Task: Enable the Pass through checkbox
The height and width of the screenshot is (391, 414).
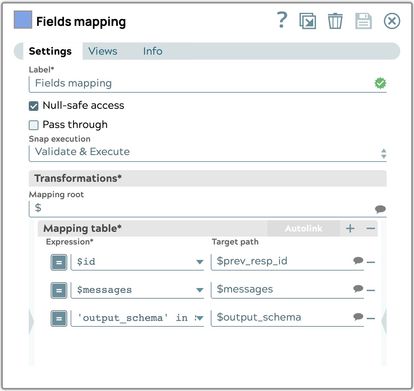Action: tap(34, 125)
